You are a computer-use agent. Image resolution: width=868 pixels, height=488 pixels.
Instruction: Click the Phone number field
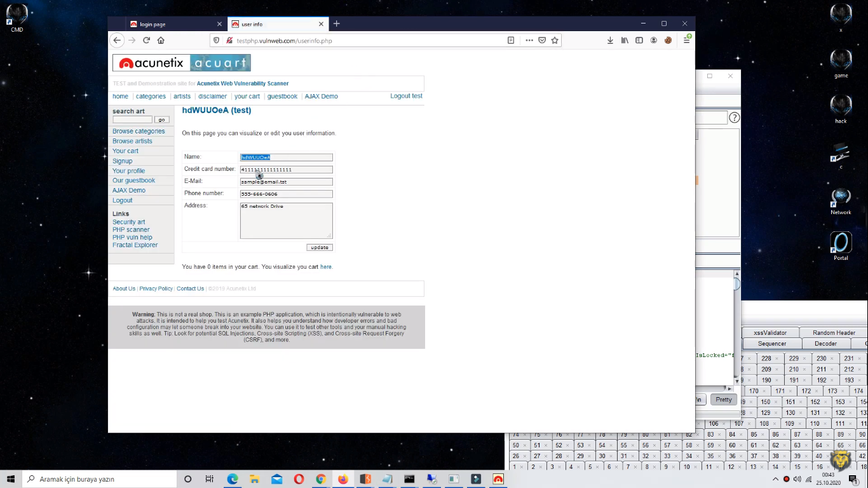pyautogui.click(x=286, y=194)
